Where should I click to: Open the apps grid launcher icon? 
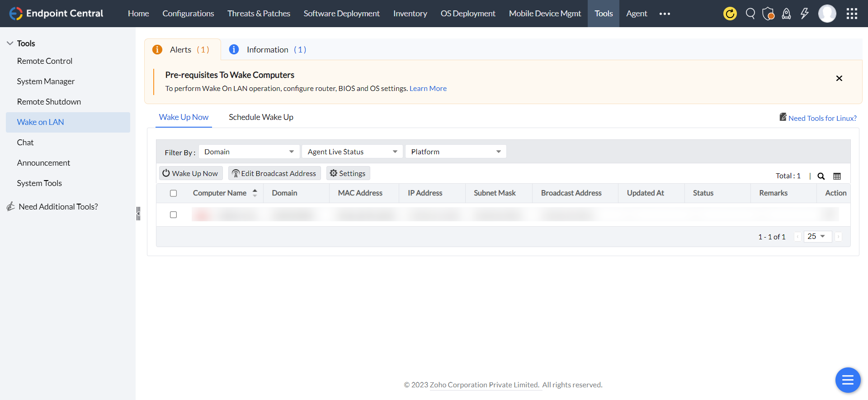click(852, 14)
